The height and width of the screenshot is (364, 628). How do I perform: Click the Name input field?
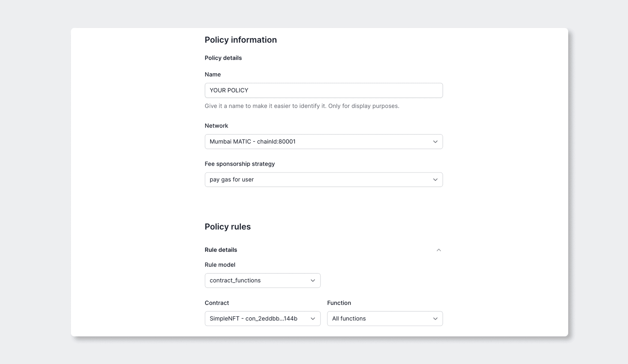click(x=323, y=90)
